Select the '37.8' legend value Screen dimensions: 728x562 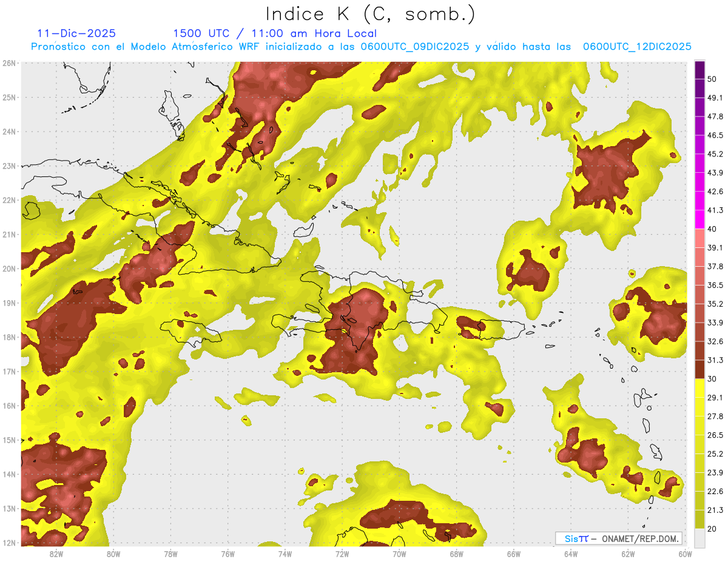pyautogui.click(x=715, y=267)
